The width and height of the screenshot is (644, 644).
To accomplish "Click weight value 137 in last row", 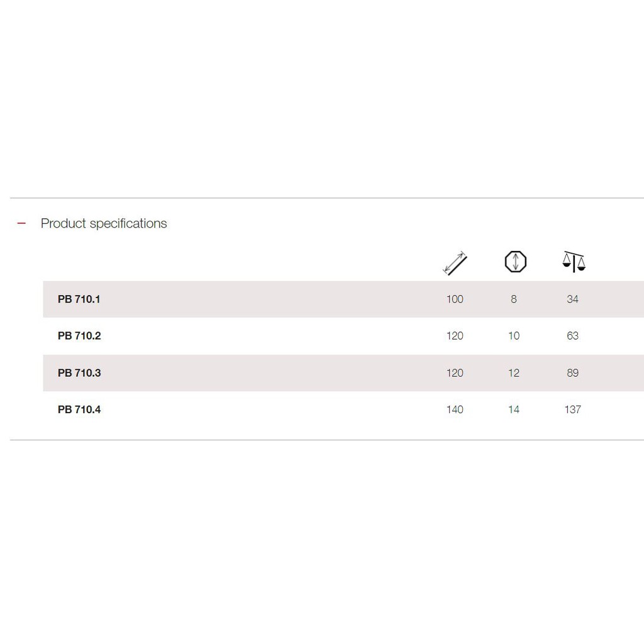I will click(572, 409).
